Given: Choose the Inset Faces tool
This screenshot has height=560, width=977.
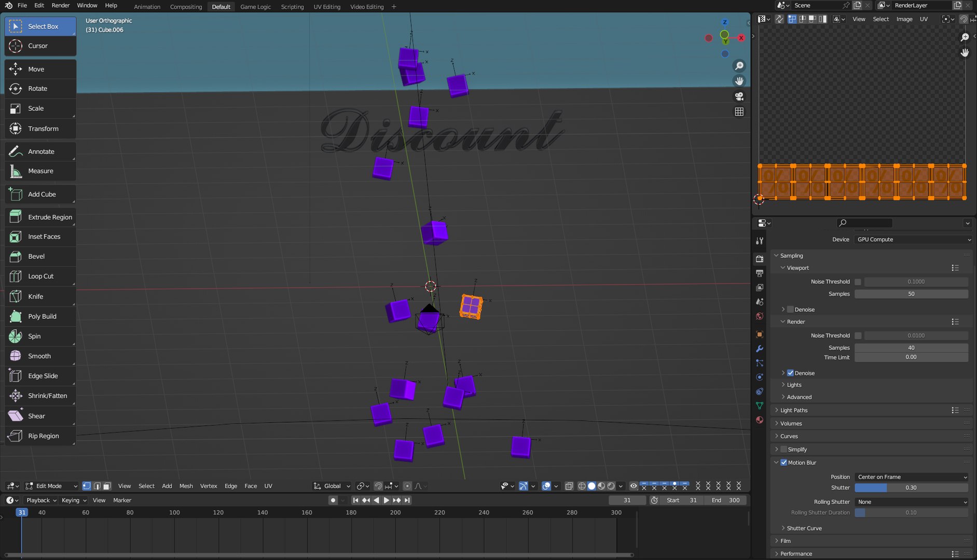Looking at the screenshot, I should 40,236.
